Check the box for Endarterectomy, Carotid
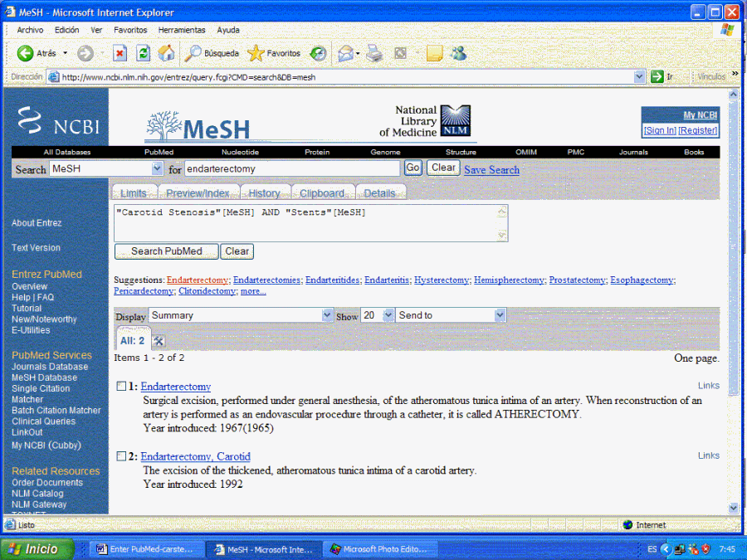 pos(122,456)
